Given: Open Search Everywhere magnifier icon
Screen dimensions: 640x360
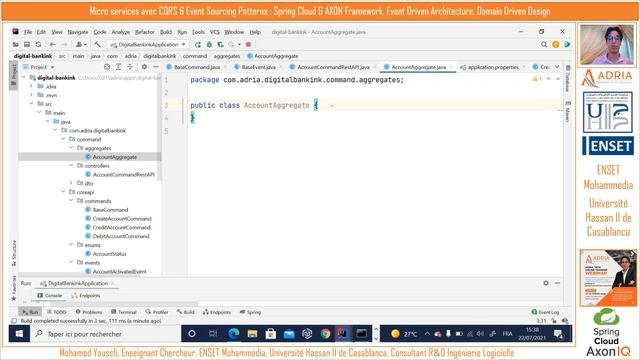Looking at the screenshot, I should point(544,44).
